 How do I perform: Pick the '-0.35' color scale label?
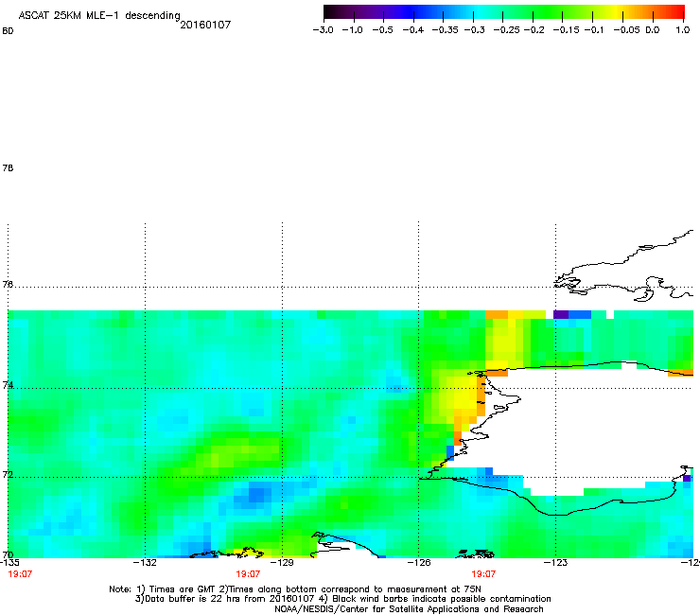443,30
